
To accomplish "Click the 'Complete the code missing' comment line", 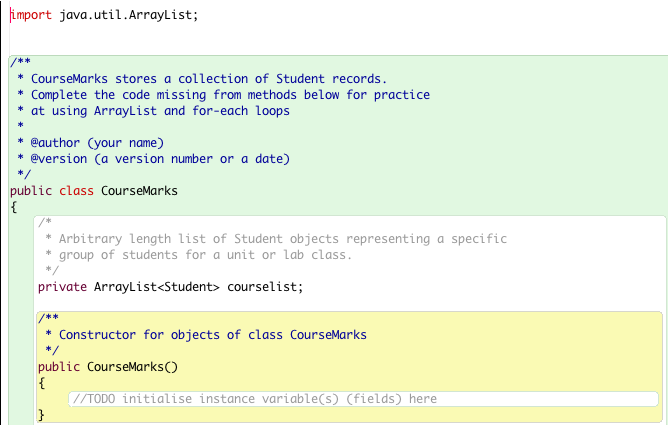I will [x=230, y=94].
